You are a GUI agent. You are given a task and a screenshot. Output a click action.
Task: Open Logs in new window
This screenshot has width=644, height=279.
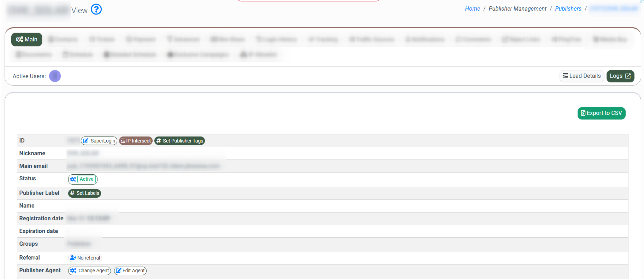pos(620,76)
